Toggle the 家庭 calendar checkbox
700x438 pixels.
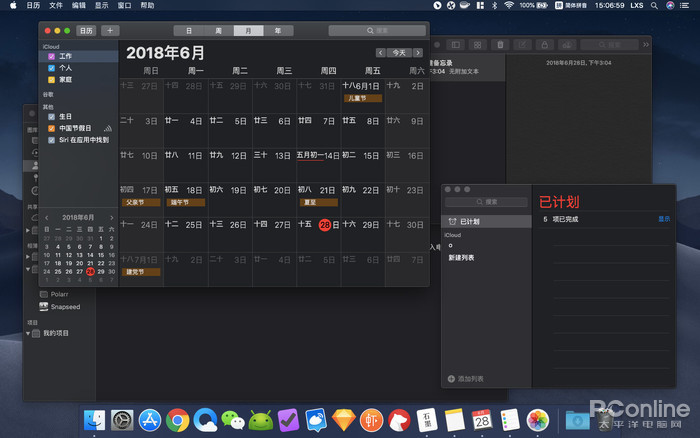pos(51,79)
